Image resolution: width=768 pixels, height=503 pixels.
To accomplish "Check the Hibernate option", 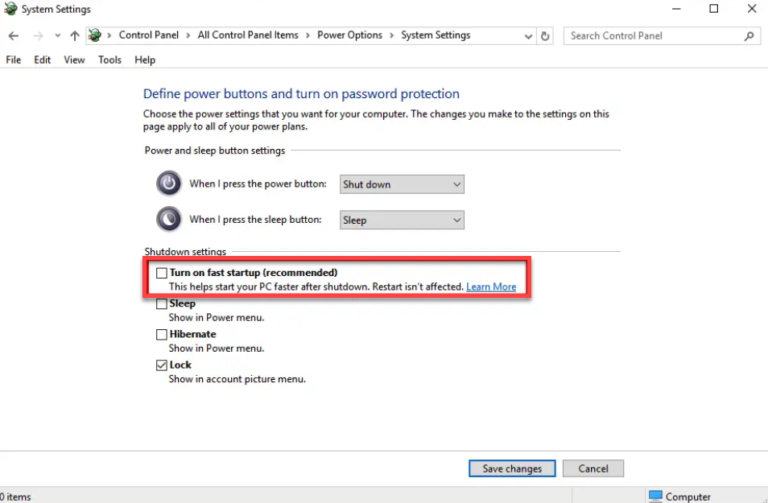I will click(x=162, y=335).
